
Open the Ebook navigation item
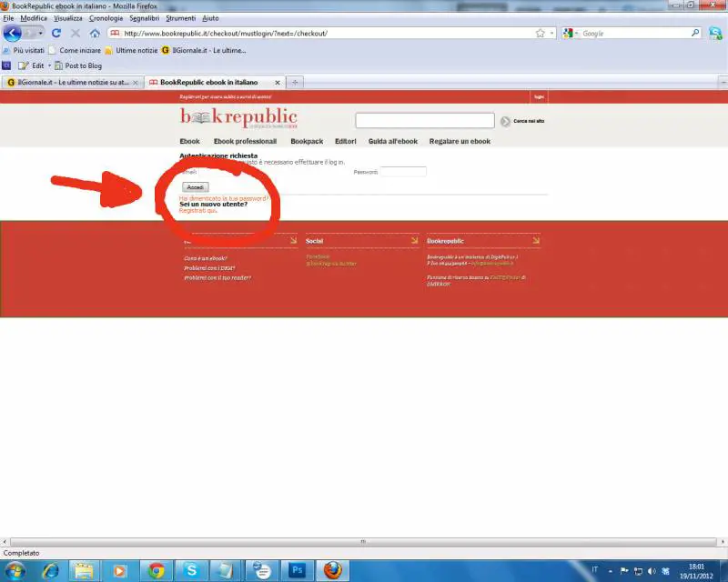189,141
